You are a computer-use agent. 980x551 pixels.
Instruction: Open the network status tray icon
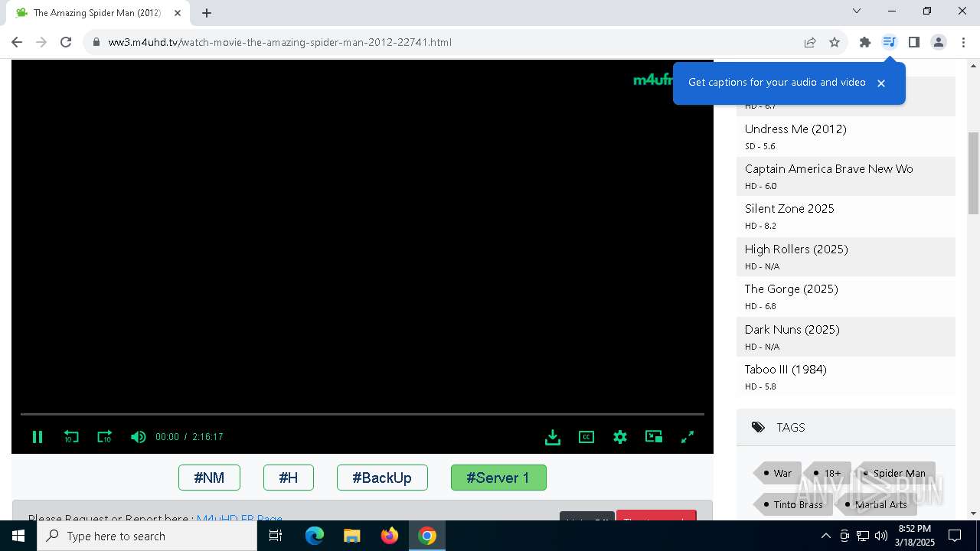click(x=863, y=536)
